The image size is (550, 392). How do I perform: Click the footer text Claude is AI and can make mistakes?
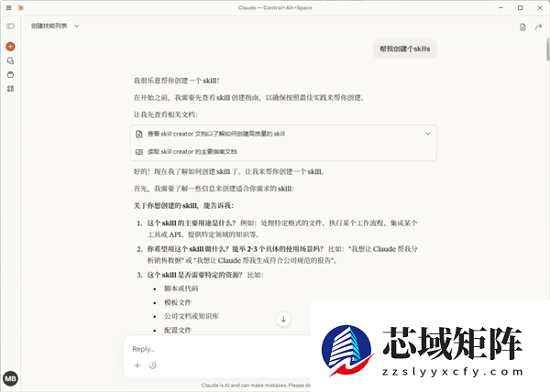pyautogui.click(x=244, y=386)
